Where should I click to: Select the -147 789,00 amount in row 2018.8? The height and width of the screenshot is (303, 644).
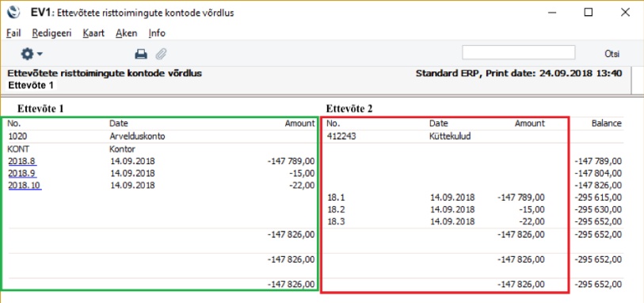pos(292,161)
